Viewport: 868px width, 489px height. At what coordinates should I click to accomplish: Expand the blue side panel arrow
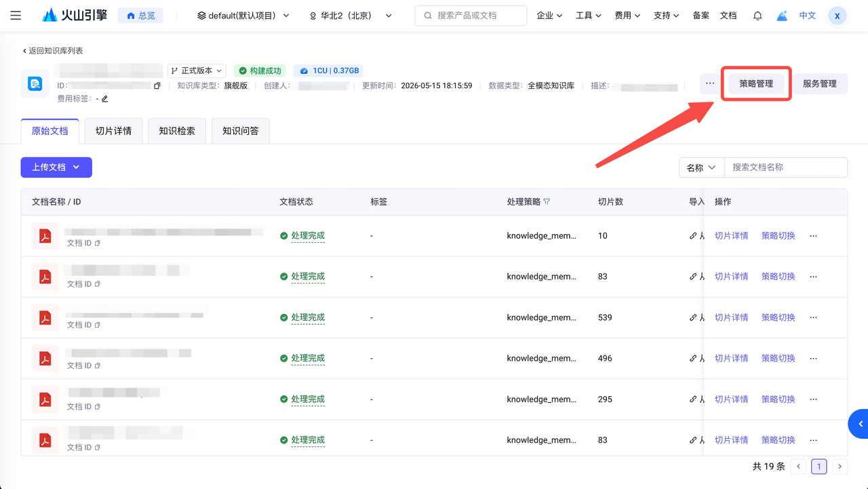[x=859, y=425]
